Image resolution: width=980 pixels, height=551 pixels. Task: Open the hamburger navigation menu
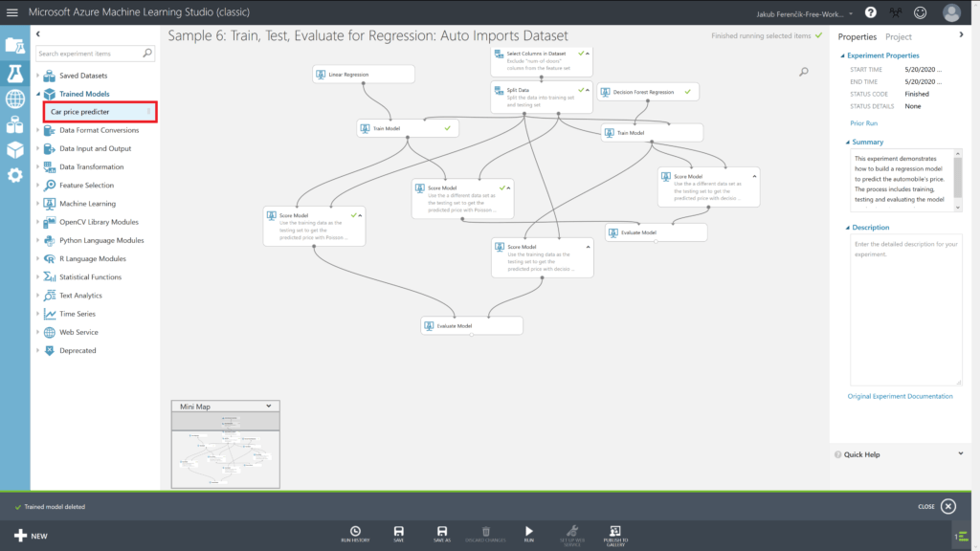click(x=12, y=12)
